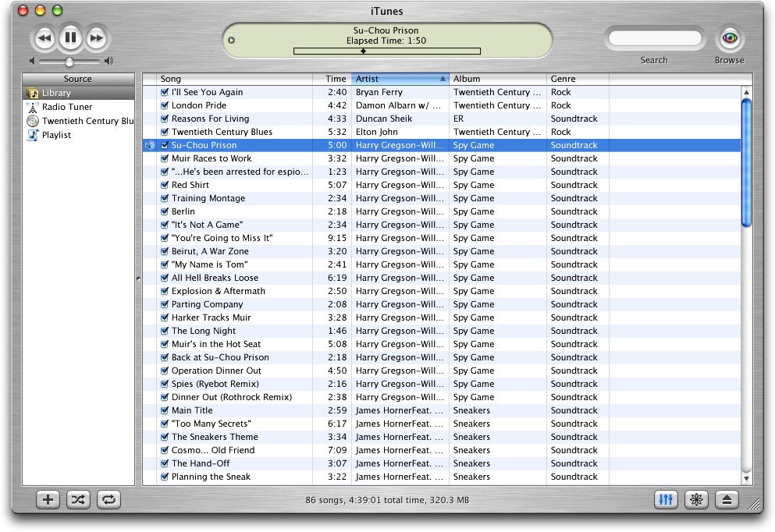775x532 pixels.
Task: Uncheck Training Montage checkbox
Action: click(165, 198)
